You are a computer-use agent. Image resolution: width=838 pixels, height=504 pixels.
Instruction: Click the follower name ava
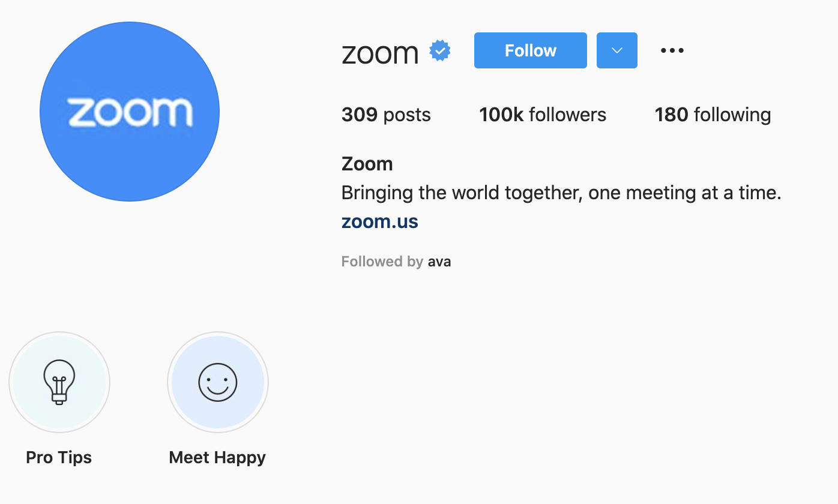coord(439,262)
